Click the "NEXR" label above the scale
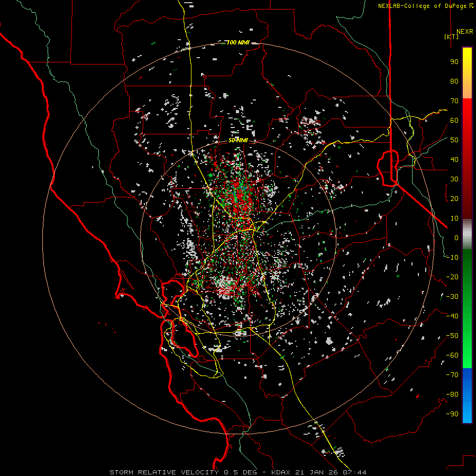476x476 pixels. tap(464, 32)
